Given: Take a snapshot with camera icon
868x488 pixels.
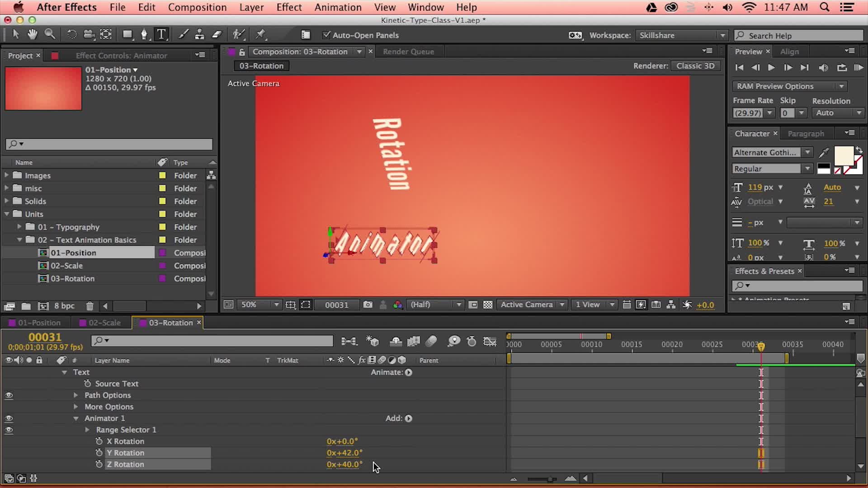Looking at the screenshot, I should (x=368, y=305).
